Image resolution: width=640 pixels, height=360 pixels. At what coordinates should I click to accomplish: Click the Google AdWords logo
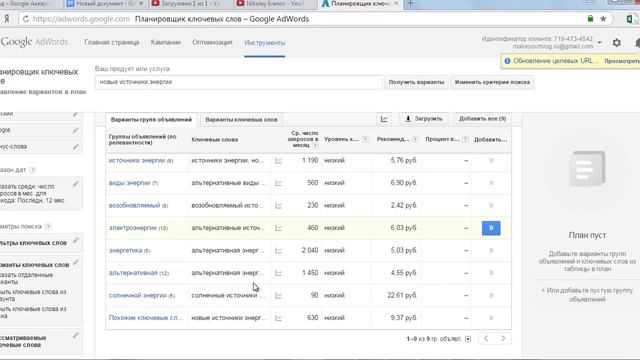click(34, 42)
